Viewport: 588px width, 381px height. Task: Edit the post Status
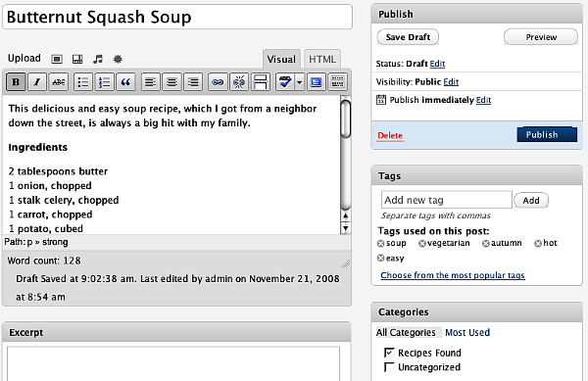(437, 64)
